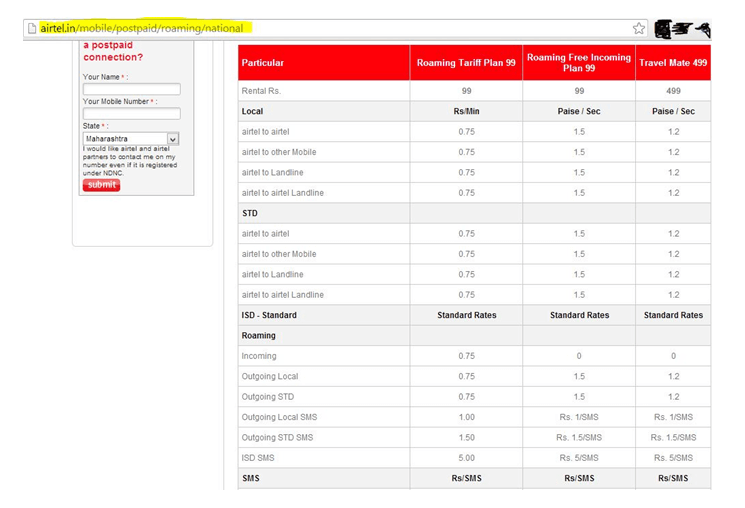
Task: Click the bookmark star icon in address bar
Action: point(639,29)
